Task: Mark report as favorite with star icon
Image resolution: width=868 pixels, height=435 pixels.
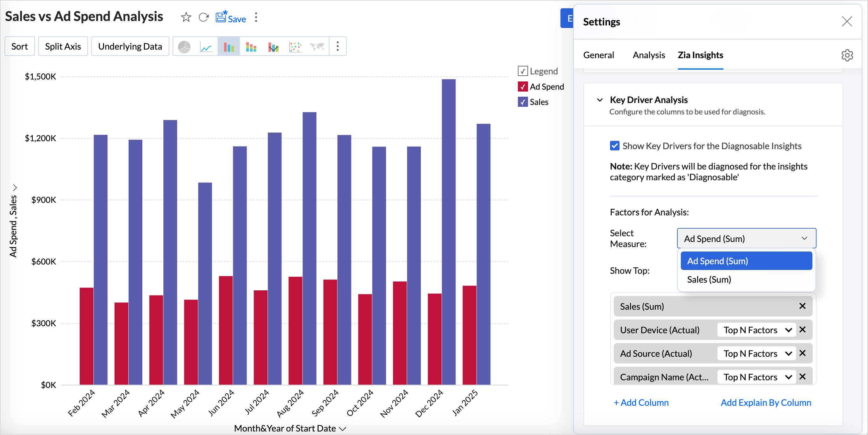Action: (x=186, y=17)
